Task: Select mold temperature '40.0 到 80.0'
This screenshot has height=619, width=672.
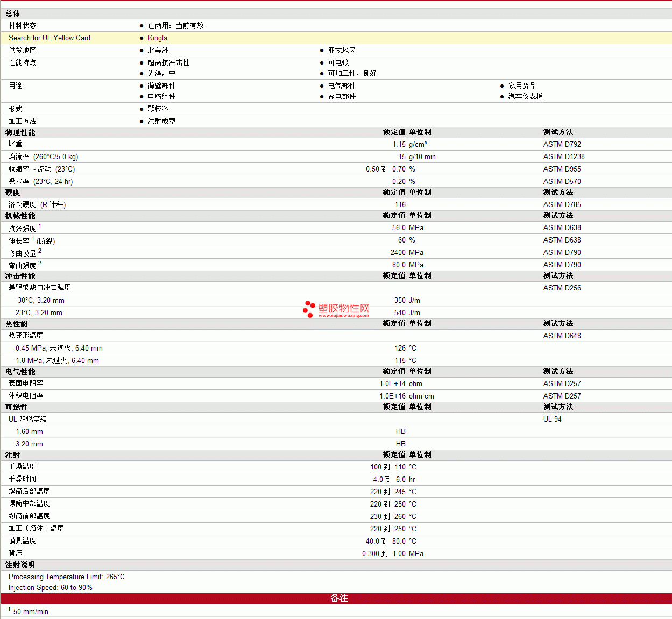Action: click(x=386, y=541)
